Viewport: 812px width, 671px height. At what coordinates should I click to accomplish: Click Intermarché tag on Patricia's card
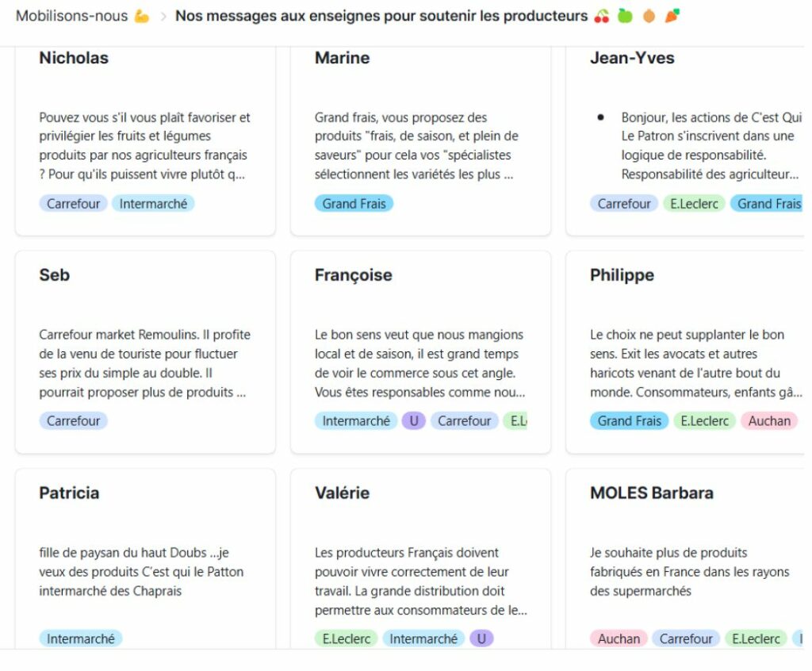pos(81,638)
